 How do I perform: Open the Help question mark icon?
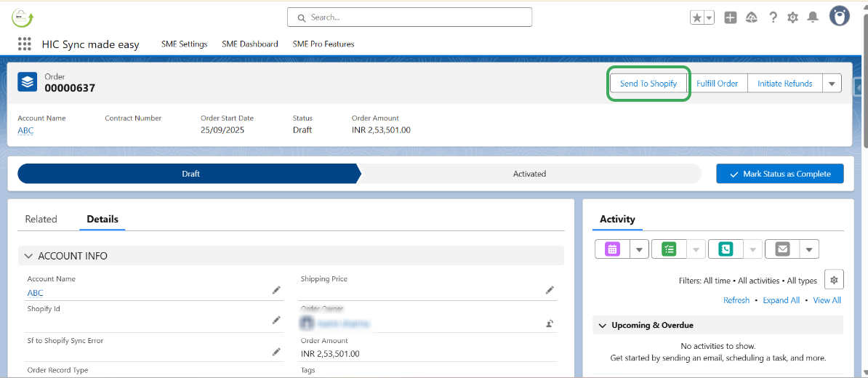(x=773, y=17)
